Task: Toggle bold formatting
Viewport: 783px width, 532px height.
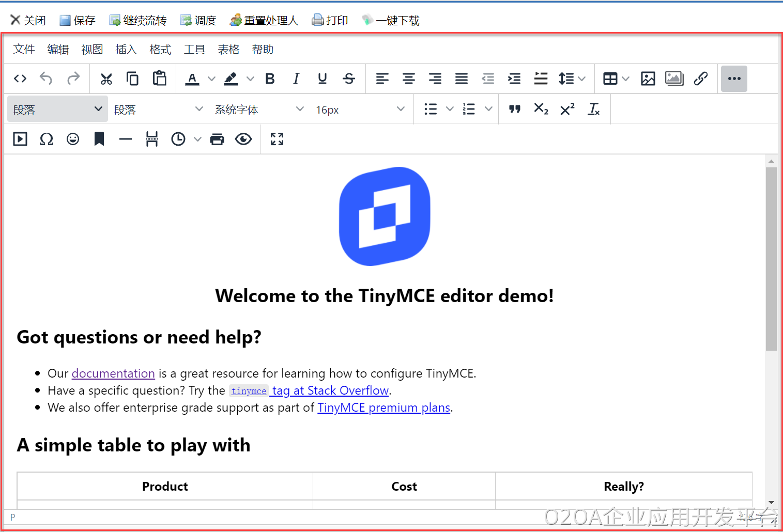Action: [270, 79]
